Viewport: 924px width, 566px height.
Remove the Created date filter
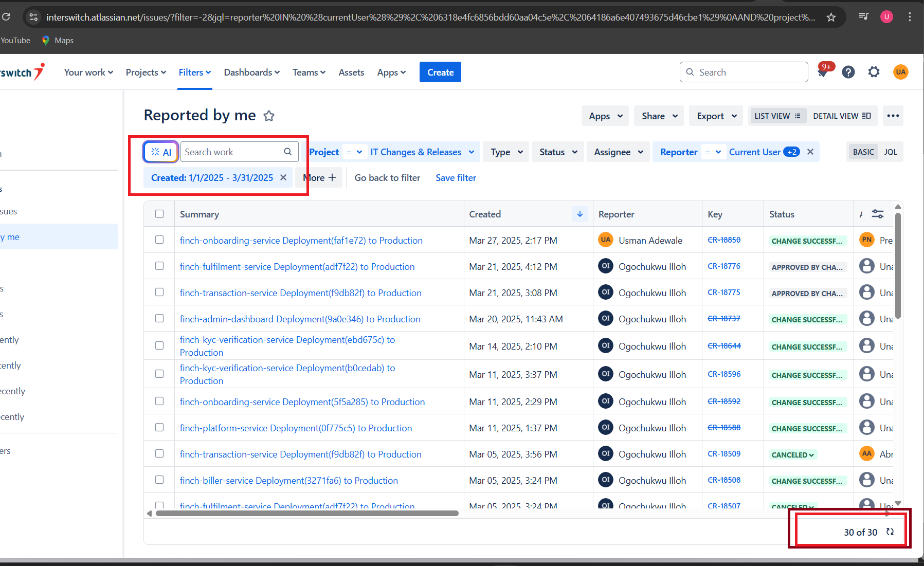tap(283, 177)
